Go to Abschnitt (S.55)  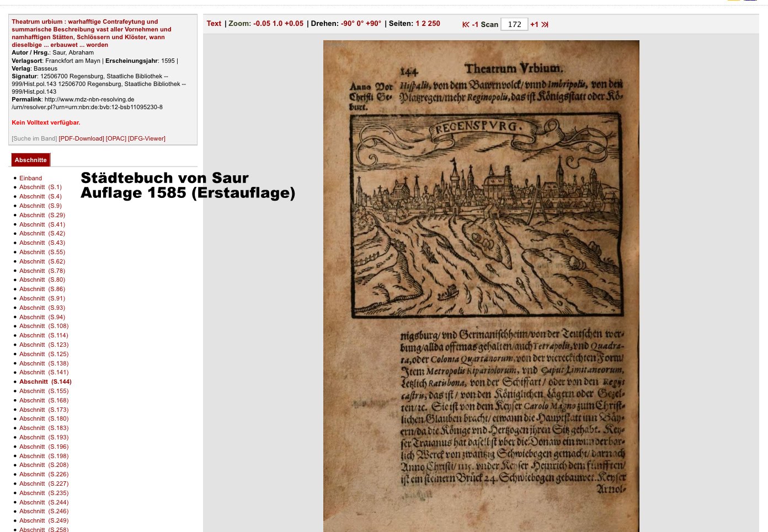coord(42,252)
